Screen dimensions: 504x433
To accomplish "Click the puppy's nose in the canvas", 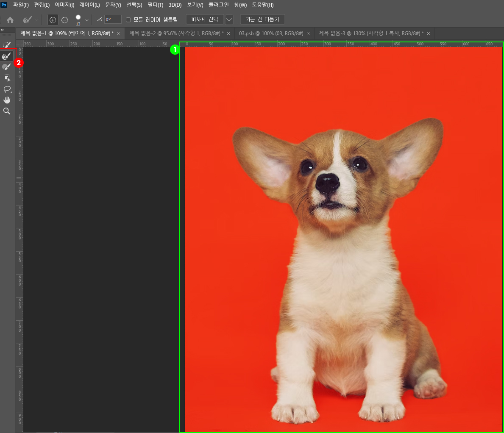I will click(x=327, y=183).
